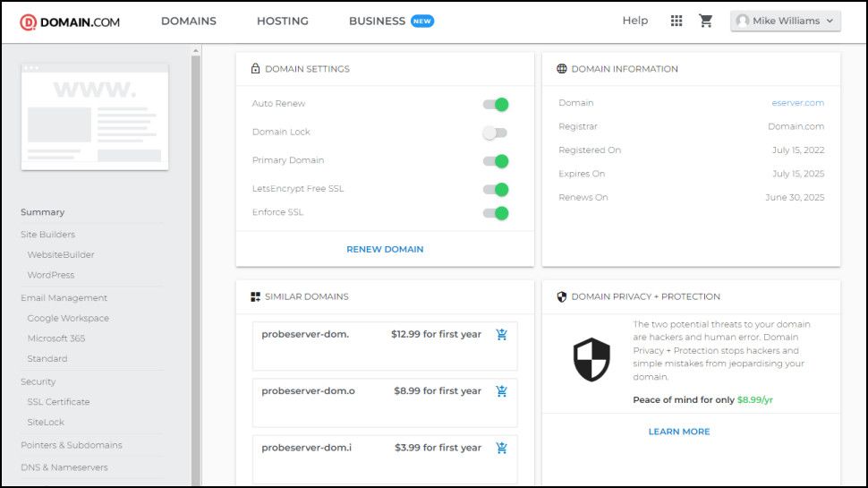Toggle the Primary Domain switch
Screen dimensions: 868x488
pyautogui.click(x=496, y=161)
